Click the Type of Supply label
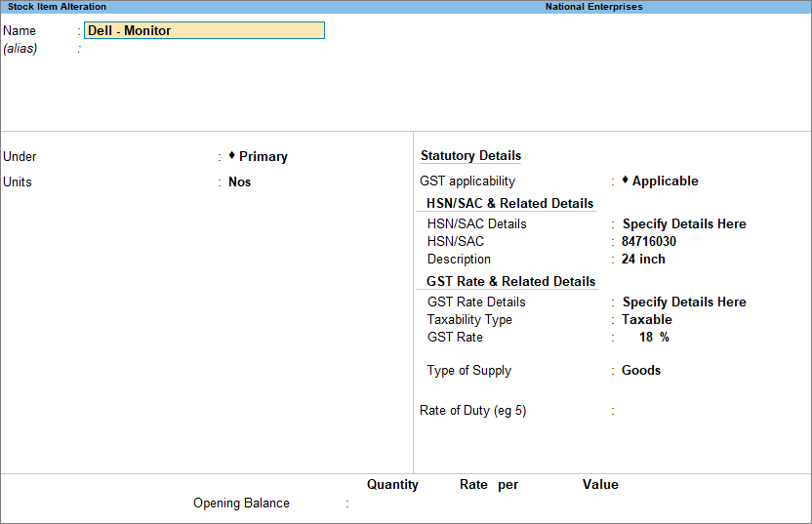This screenshot has height=524, width=812. [x=468, y=370]
